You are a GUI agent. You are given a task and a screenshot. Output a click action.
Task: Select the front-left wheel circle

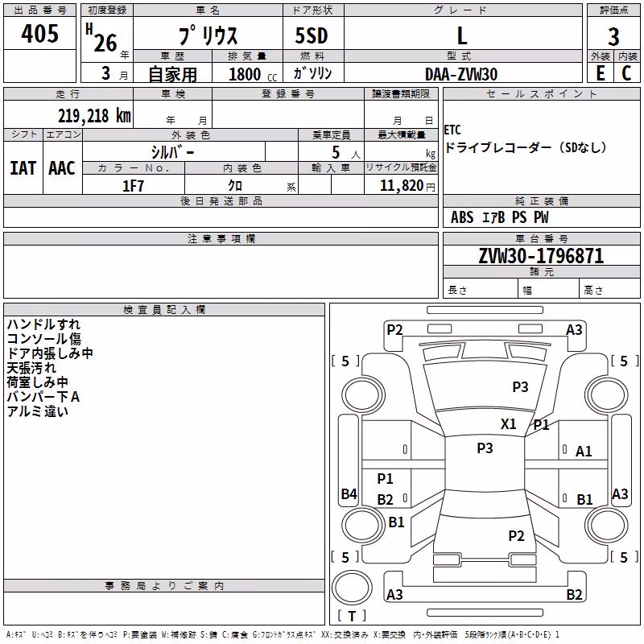[363, 395]
